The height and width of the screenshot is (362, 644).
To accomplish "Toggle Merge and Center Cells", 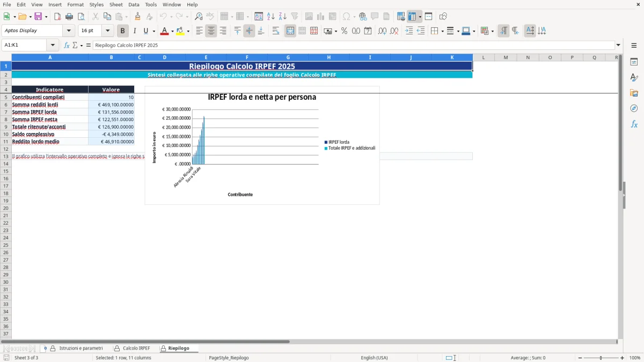I will click(290, 31).
